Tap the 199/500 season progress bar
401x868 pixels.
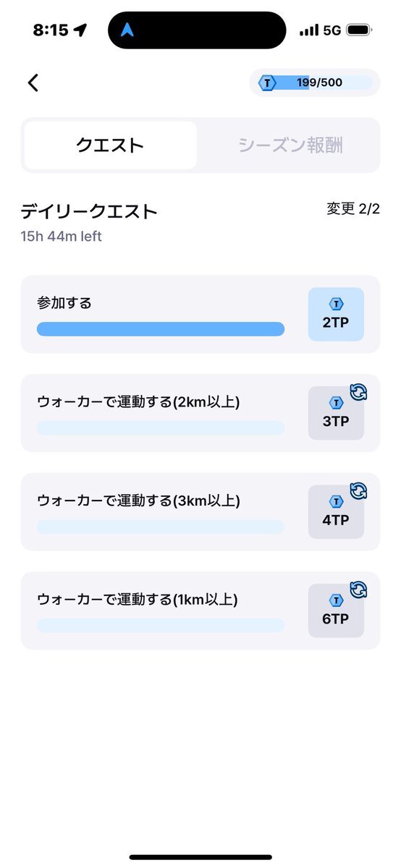pos(315,82)
